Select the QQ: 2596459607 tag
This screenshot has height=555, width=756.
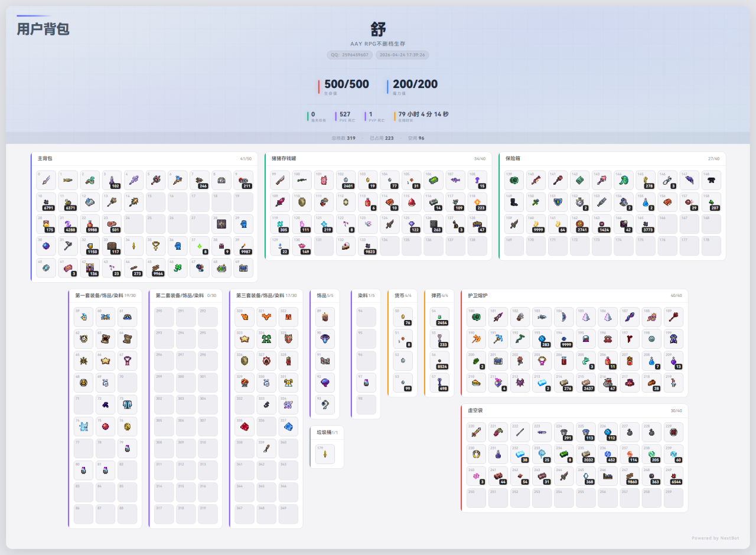click(x=350, y=55)
